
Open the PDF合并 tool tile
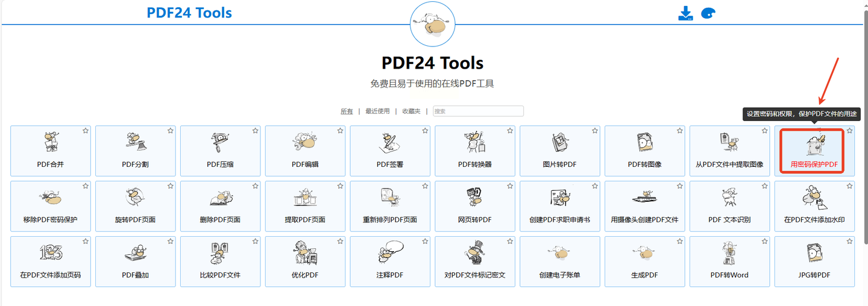coord(51,151)
